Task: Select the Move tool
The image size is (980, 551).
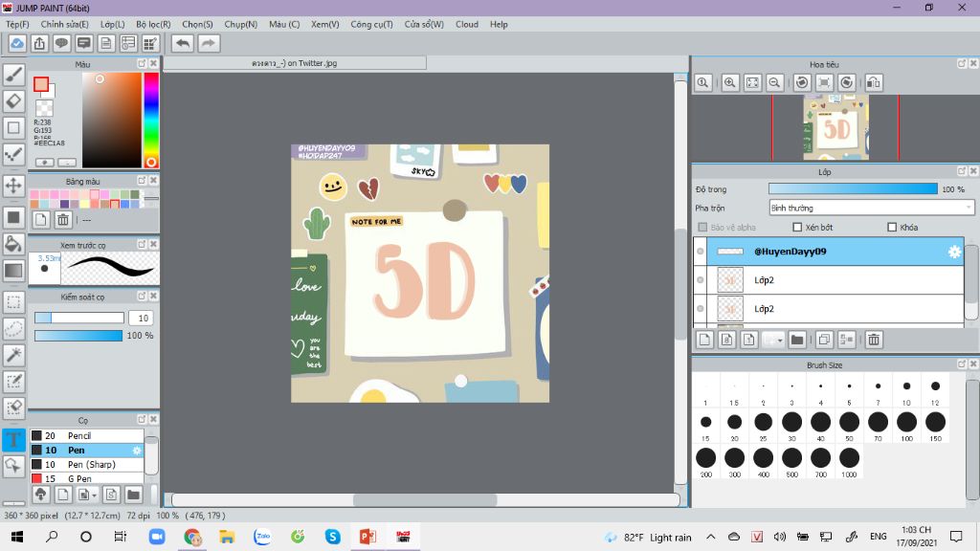Action: tap(13, 185)
